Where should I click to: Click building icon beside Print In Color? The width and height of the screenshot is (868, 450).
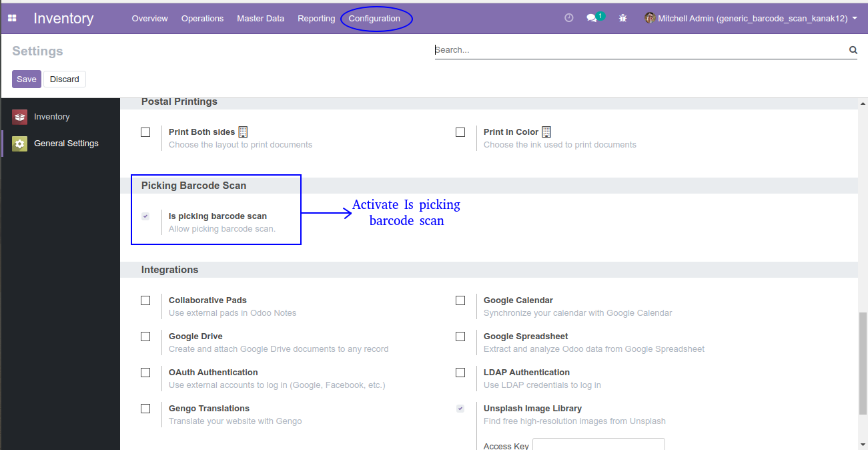[546, 132]
